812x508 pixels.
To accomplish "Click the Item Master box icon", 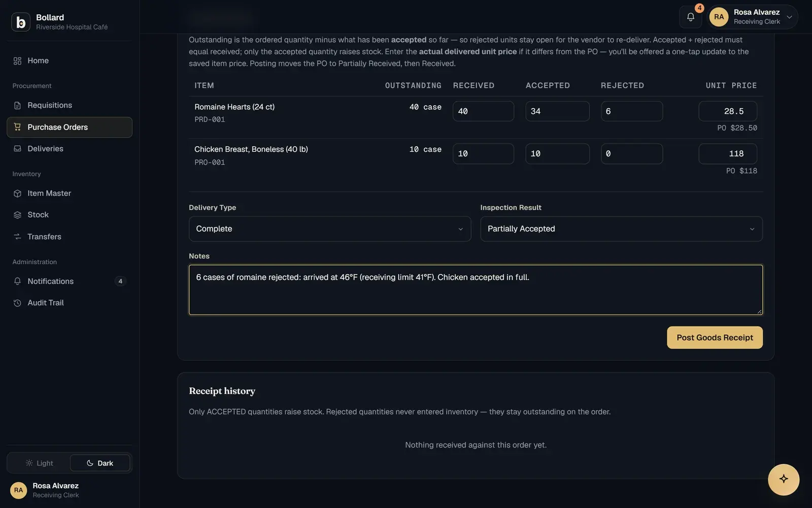I will click(17, 194).
